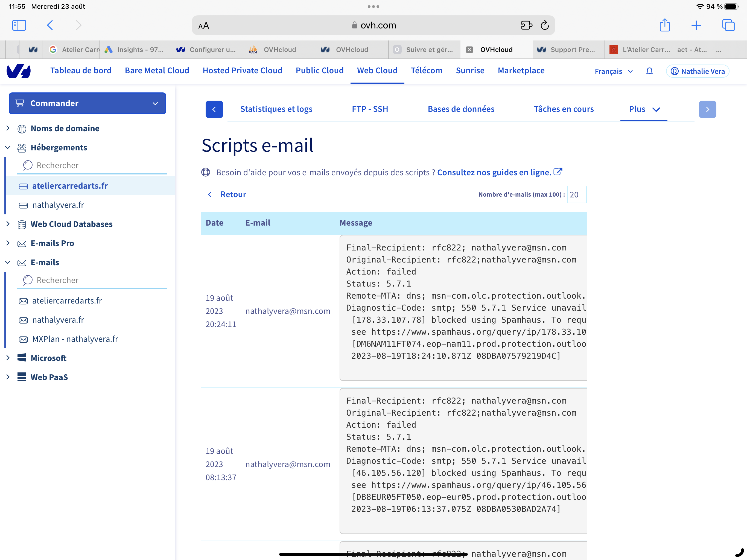This screenshot has width=747, height=560.
Task: Close the active OVHcloud browser tab
Action: pos(469,50)
